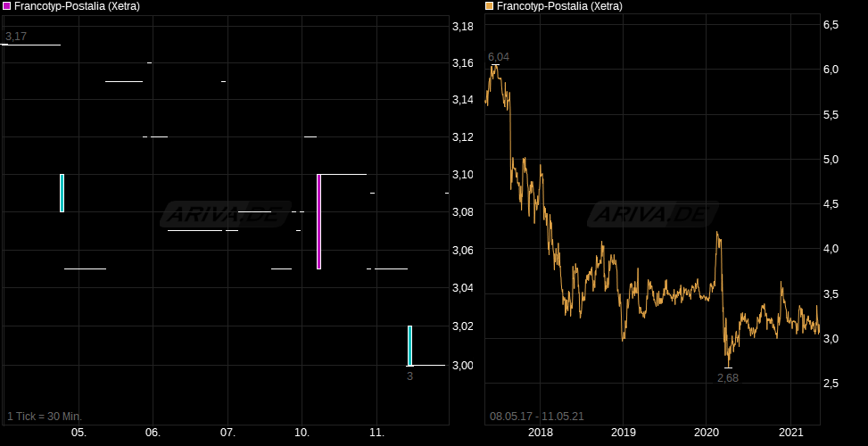Click the cyan candlestick between 3,08 and 3,10
Image resolution: width=868 pixels, height=446 pixels.
(62, 193)
